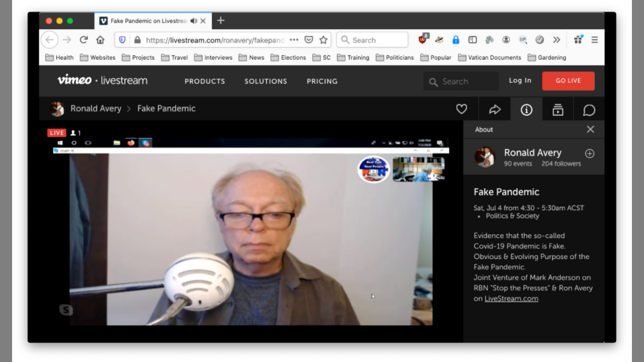Close the About panel

click(590, 129)
